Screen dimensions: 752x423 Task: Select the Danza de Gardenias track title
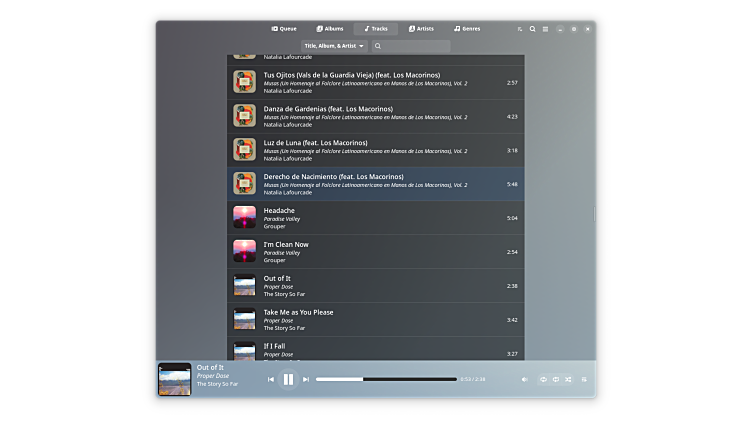pos(328,109)
